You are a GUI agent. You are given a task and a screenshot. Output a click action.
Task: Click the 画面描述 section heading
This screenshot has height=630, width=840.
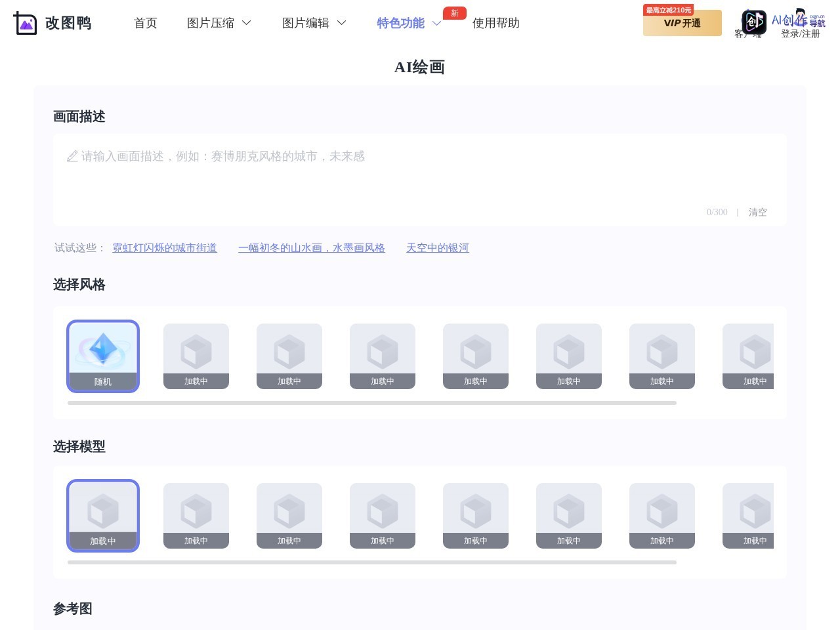pyautogui.click(x=79, y=117)
